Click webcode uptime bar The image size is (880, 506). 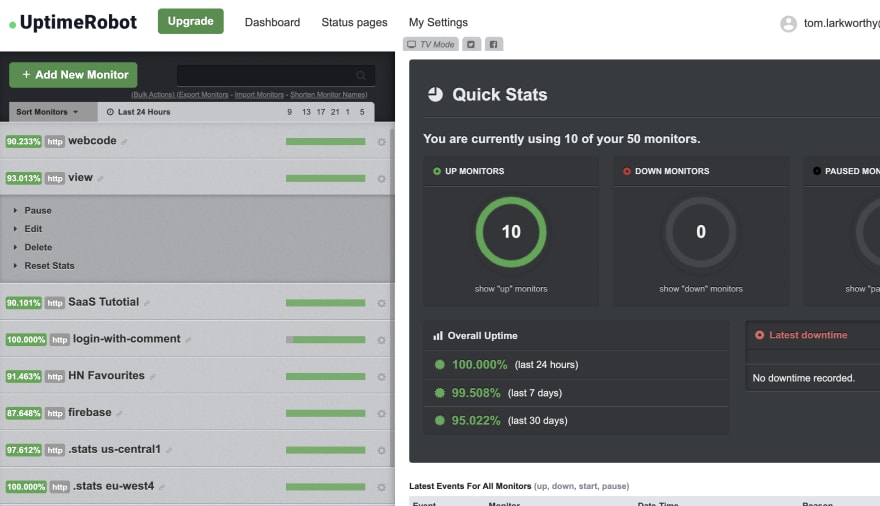(326, 142)
